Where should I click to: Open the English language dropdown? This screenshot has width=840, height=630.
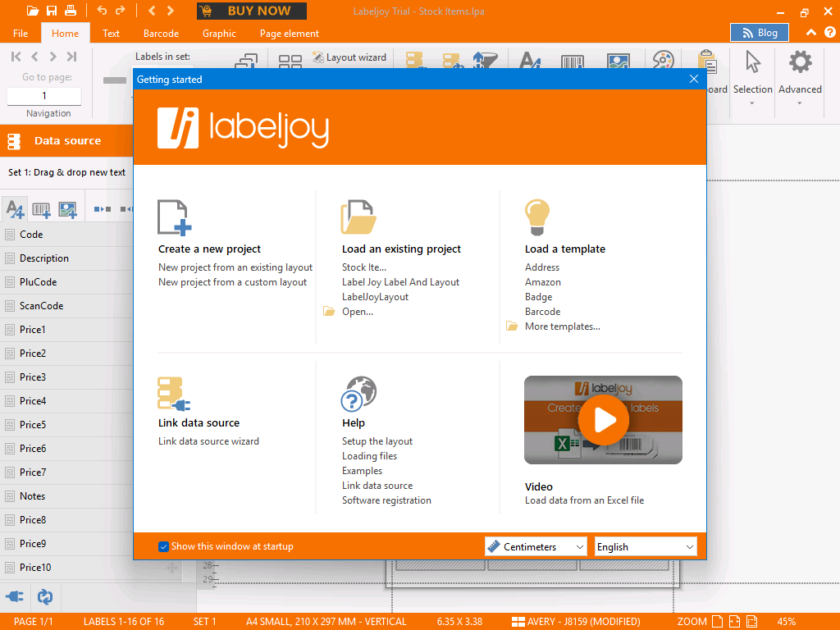tap(645, 546)
